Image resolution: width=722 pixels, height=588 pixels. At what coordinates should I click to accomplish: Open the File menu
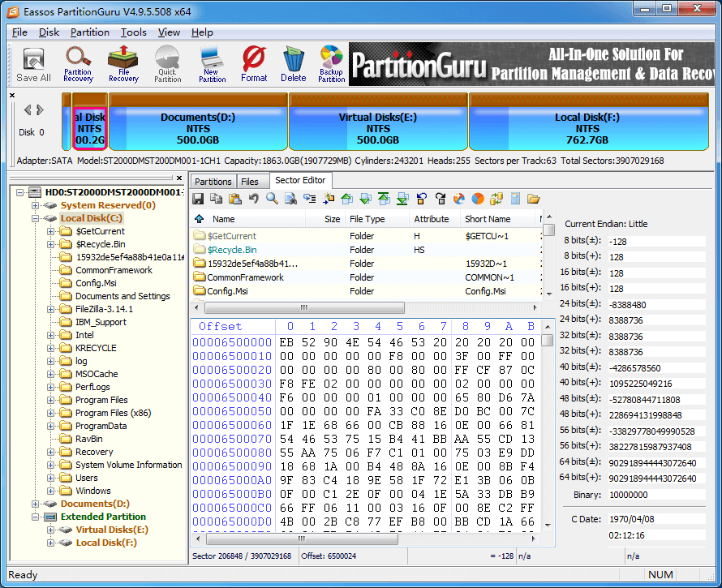[x=19, y=32]
